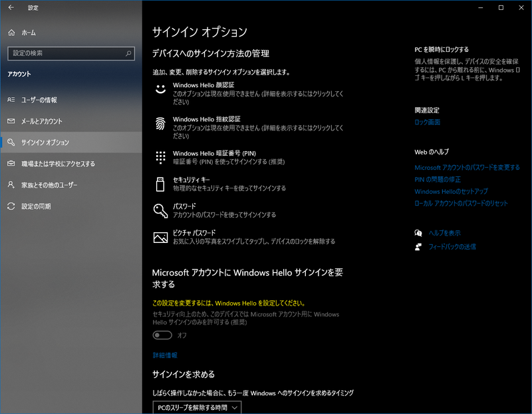532x414 pixels.
Task: Click the home icon in sidebar
Action: click(11, 32)
